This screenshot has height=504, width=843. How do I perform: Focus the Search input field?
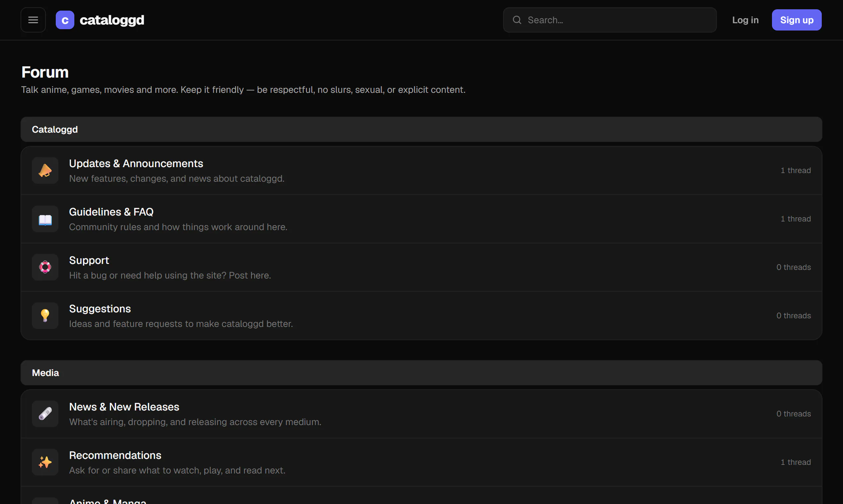[x=610, y=20]
